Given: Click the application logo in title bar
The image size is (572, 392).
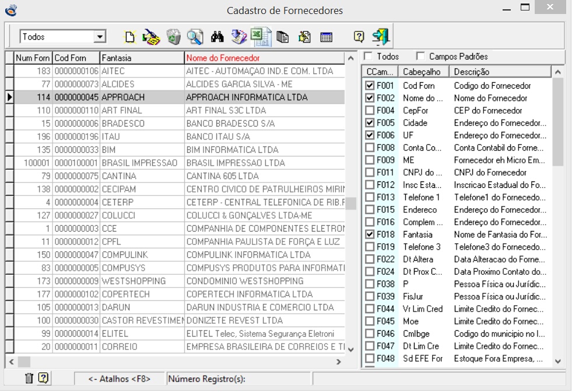Looking at the screenshot, I should [x=11, y=10].
